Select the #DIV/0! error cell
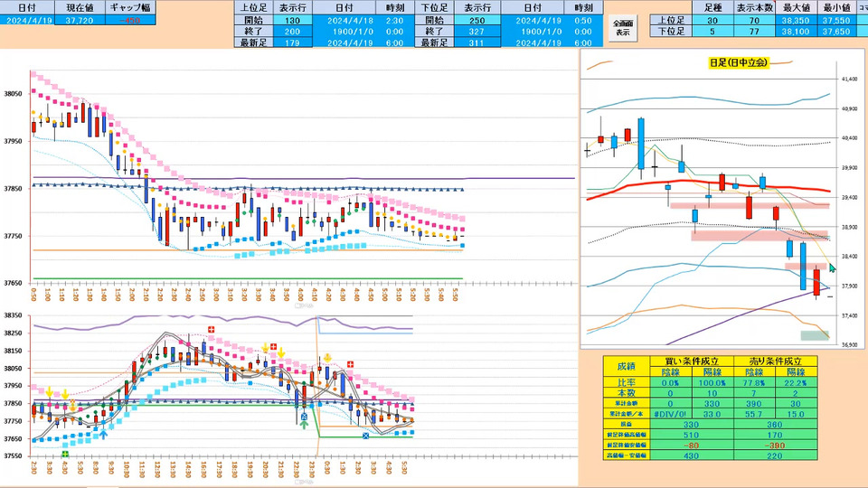The image size is (868, 488). (670, 414)
